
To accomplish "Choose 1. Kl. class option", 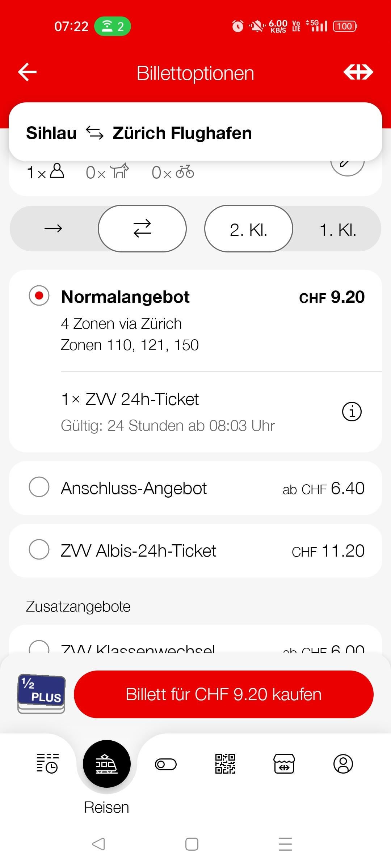I will coord(338,229).
